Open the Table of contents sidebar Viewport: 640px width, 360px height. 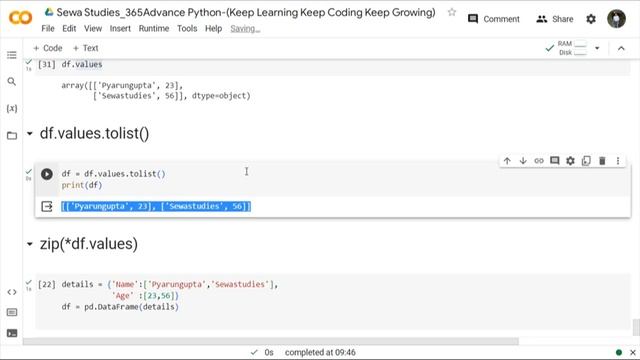click(12, 55)
